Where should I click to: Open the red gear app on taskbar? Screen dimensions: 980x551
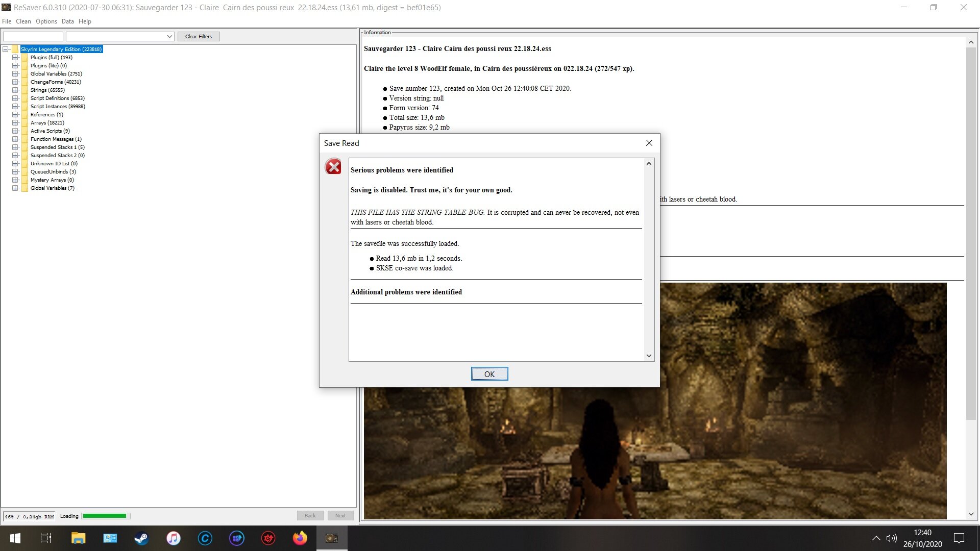coord(268,538)
